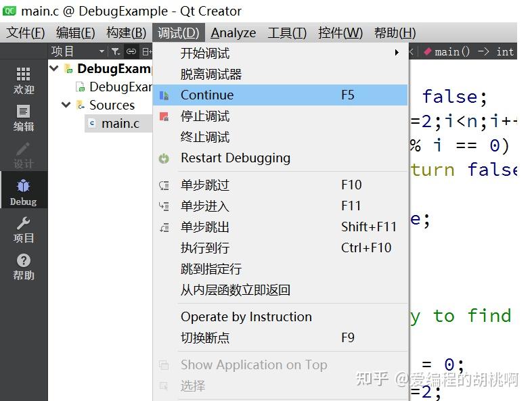532x401 pixels.
Task: Select the DebugExample .pro file
Action: pyautogui.click(x=120, y=87)
